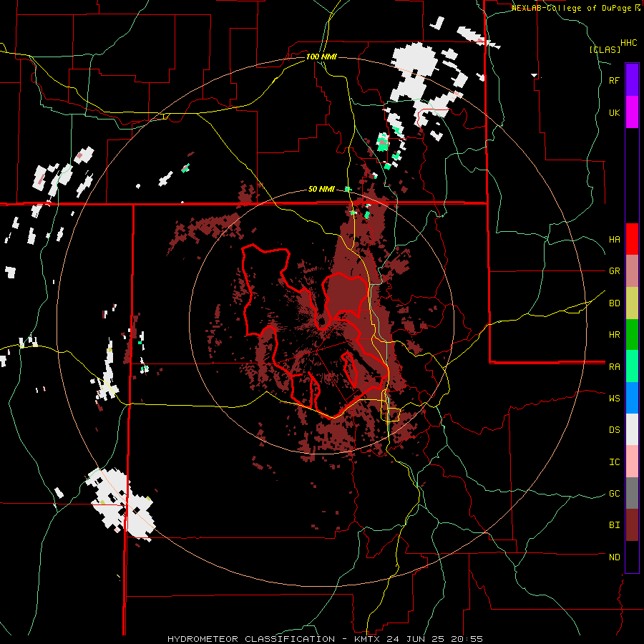
Task: Click the 100 NMI range ring label
Action: pyautogui.click(x=321, y=57)
